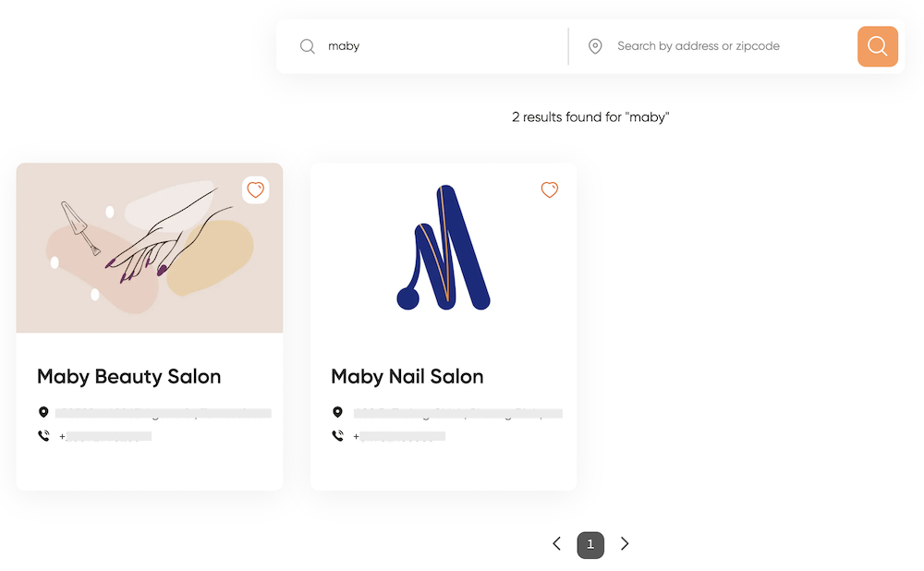
Task: Click the location pin icon in the search bar
Action: tap(595, 46)
